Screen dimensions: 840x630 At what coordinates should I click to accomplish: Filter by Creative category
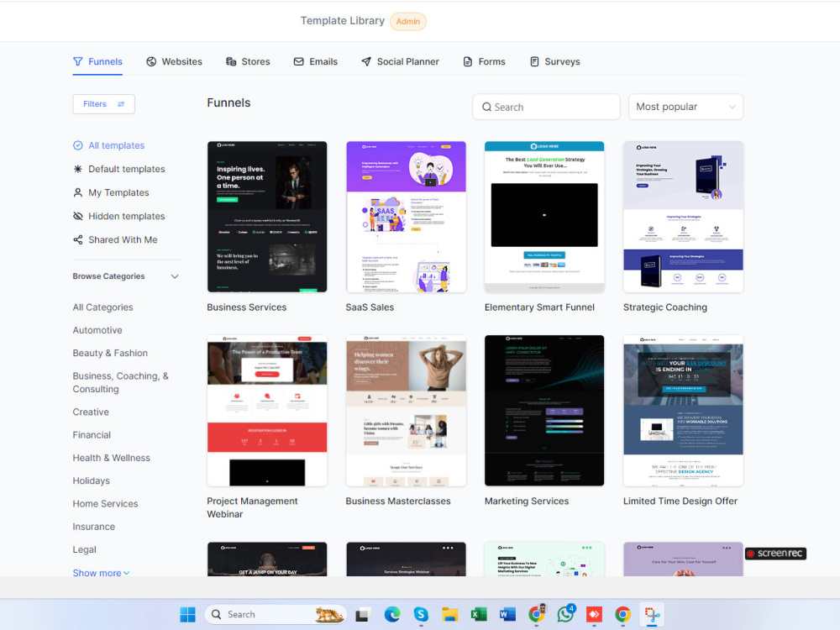pos(91,412)
